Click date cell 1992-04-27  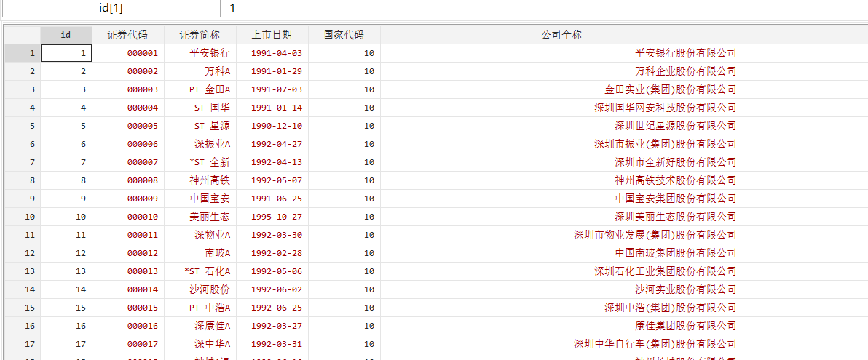pos(272,144)
